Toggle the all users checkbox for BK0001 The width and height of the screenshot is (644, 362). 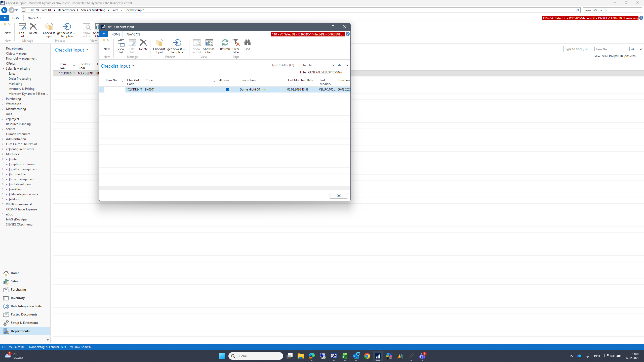pos(228,89)
